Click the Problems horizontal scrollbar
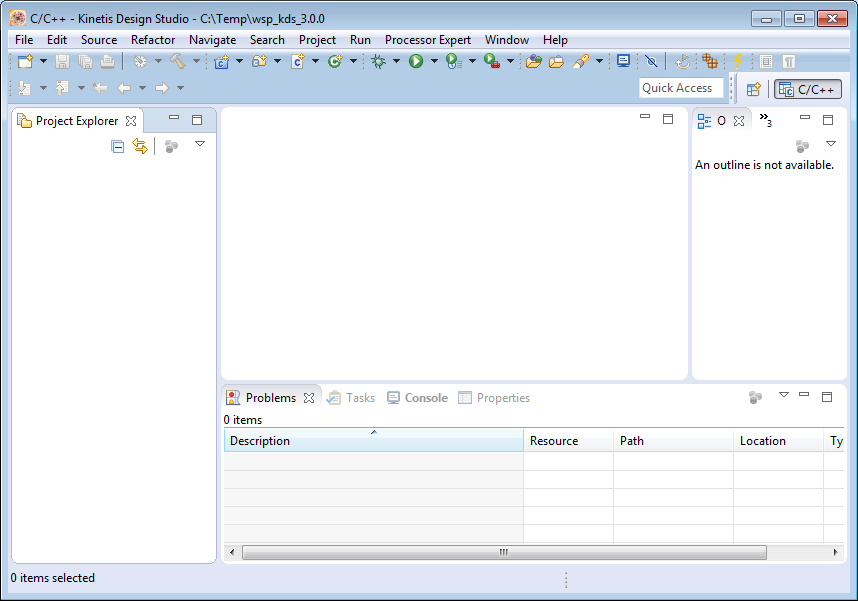The image size is (858, 601). (x=504, y=552)
